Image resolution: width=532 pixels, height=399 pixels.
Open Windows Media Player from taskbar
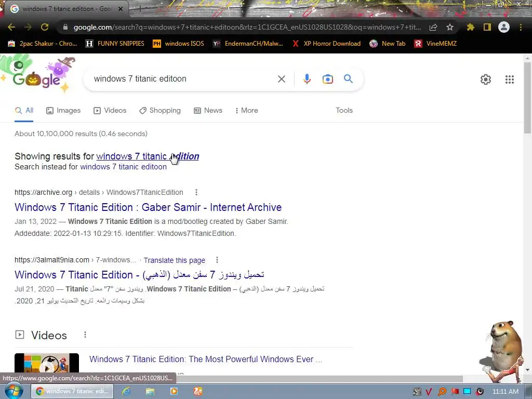174,391
